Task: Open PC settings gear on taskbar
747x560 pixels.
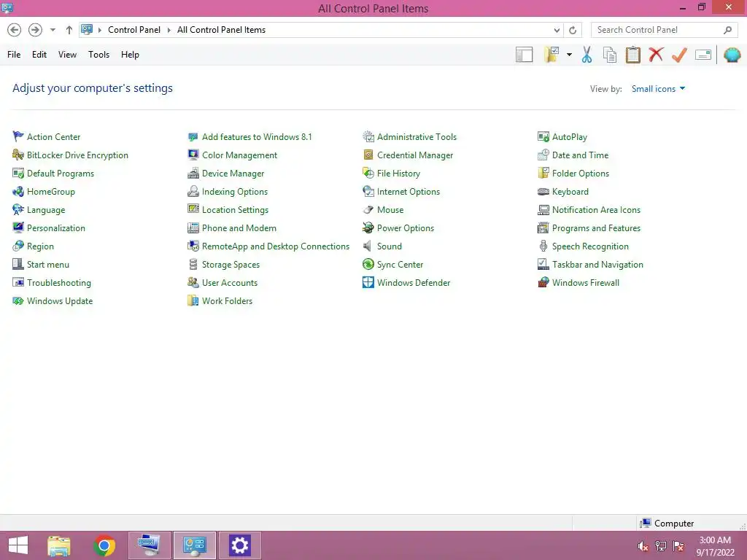Action: pos(239,545)
